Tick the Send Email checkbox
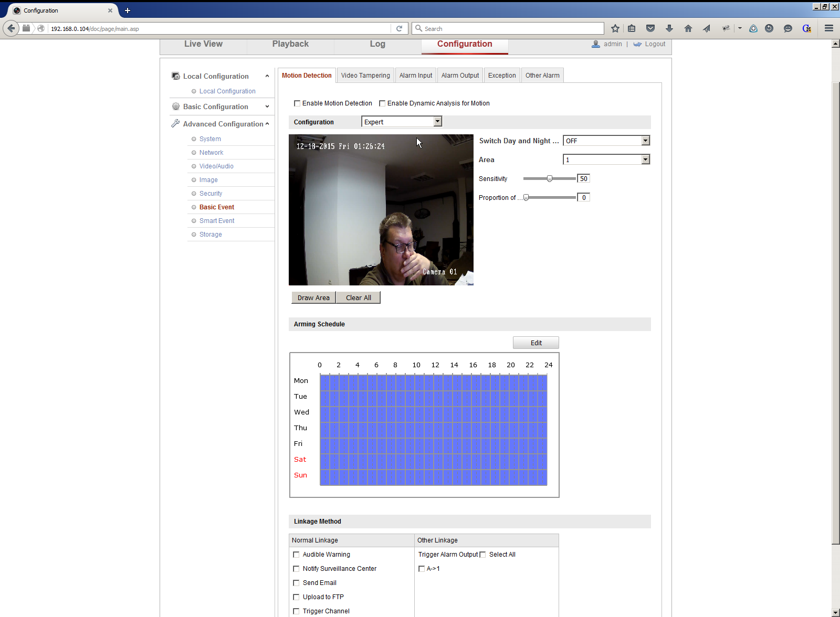 coord(296,583)
